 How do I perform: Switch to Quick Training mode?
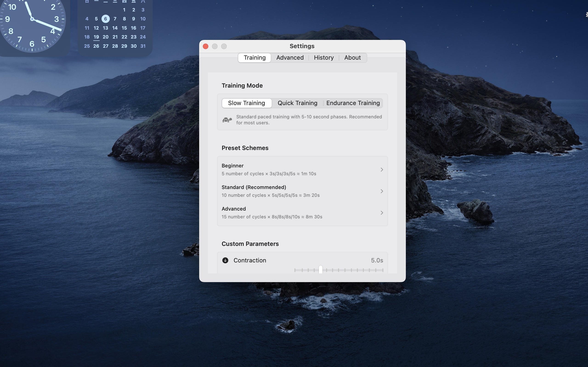click(297, 103)
